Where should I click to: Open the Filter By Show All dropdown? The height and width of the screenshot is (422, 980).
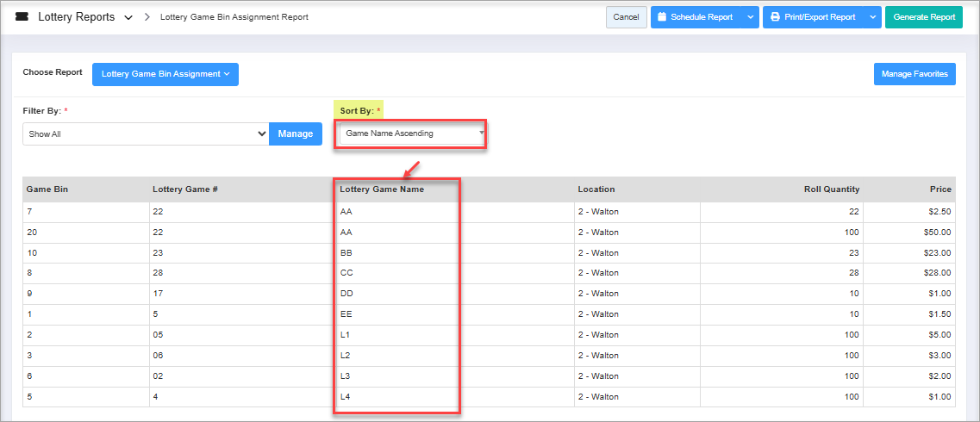click(x=146, y=134)
